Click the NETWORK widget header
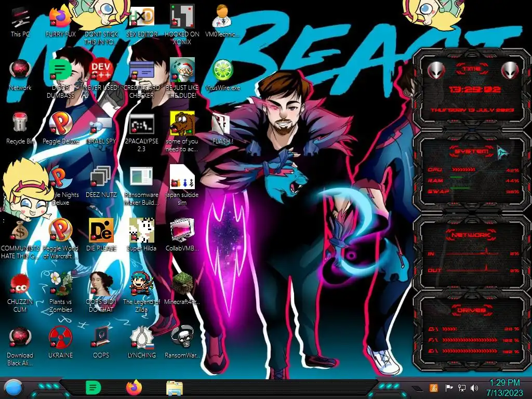The width and height of the screenshot is (532, 399). [471, 235]
